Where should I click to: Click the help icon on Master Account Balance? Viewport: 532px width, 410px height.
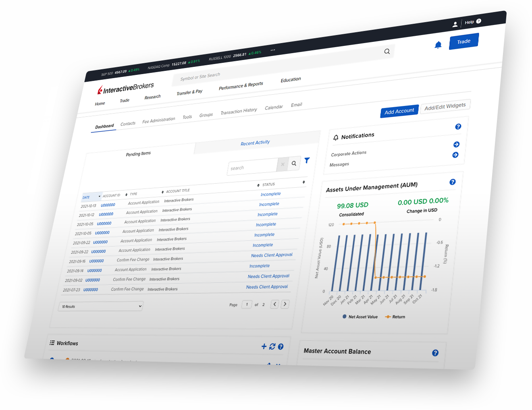pos(435,353)
